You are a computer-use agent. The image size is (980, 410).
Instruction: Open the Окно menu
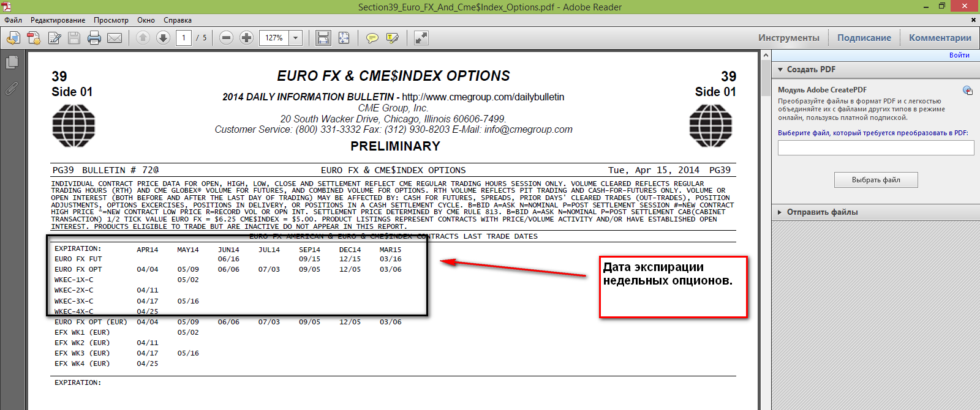(146, 20)
